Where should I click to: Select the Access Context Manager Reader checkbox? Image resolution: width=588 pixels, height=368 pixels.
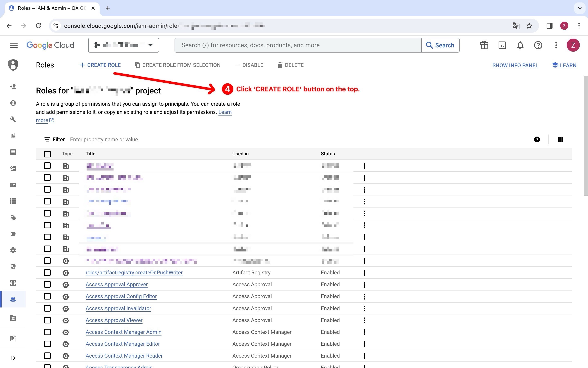point(47,356)
